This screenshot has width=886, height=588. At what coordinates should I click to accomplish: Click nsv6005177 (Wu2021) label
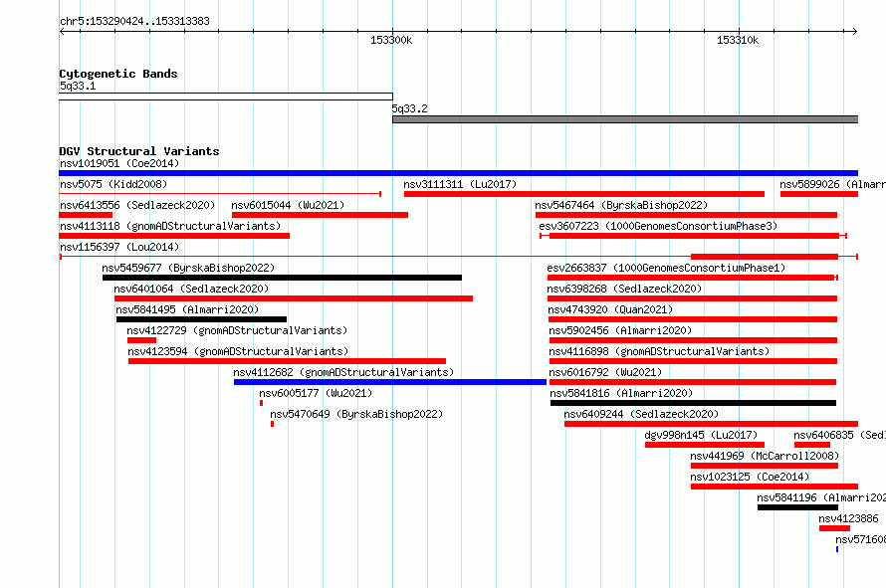click(x=316, y=393)
